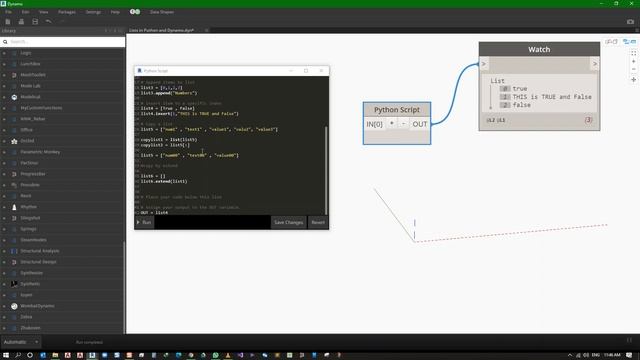Click the Synthetic package icon

tap(14, 284)
